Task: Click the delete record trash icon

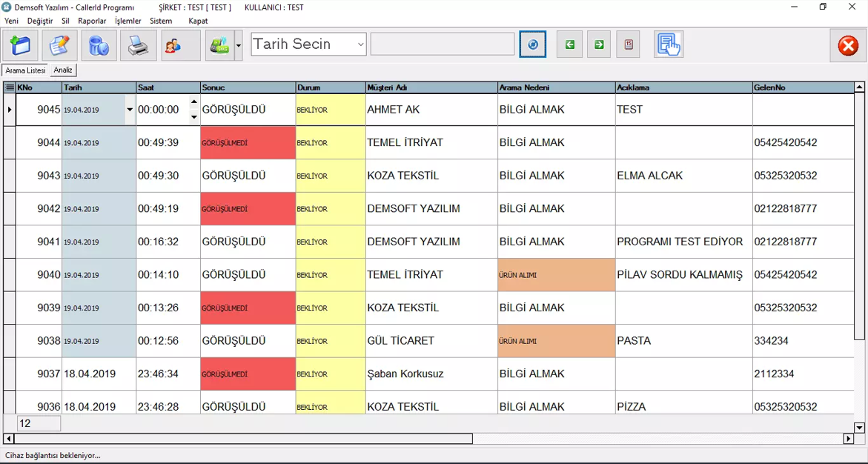Action: click(99, 46)
